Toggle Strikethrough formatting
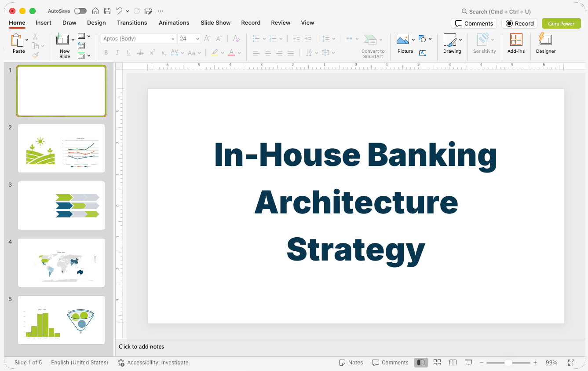 point(140,53)
